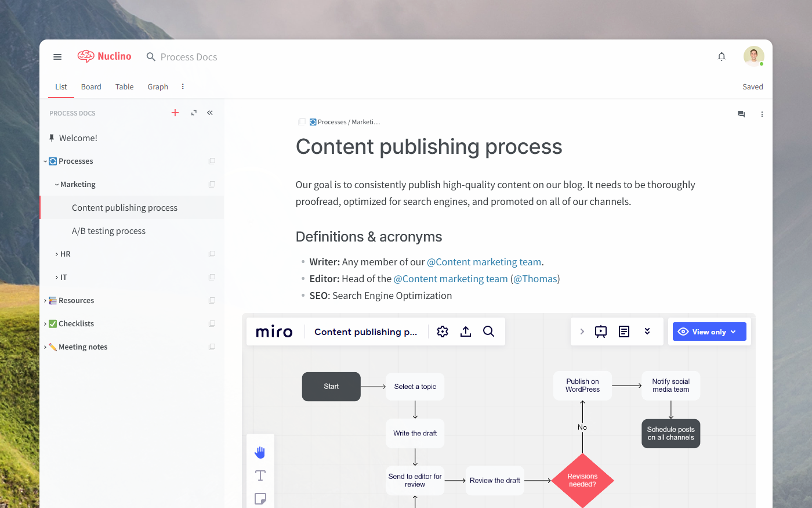Click the user profile avatar
This screenshot has width=812, height=508.
click(x=753, y=56)
